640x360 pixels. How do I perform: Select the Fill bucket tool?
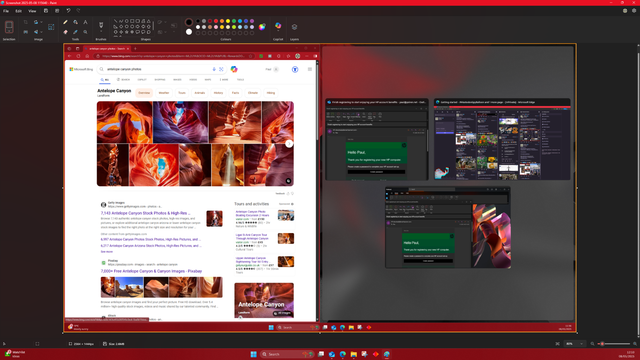coord(76,22)
